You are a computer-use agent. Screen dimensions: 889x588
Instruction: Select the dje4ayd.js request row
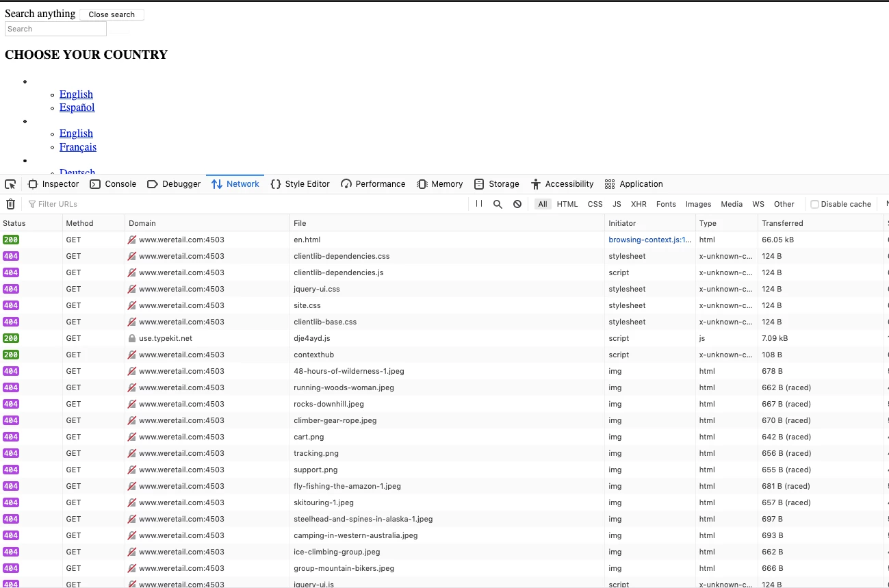click(x=444, y=338)
